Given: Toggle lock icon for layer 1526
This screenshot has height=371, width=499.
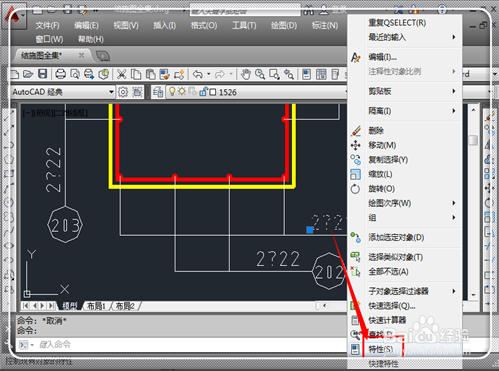Looking at the screenshot, I should pyautogui.click(x=203, y=92).
